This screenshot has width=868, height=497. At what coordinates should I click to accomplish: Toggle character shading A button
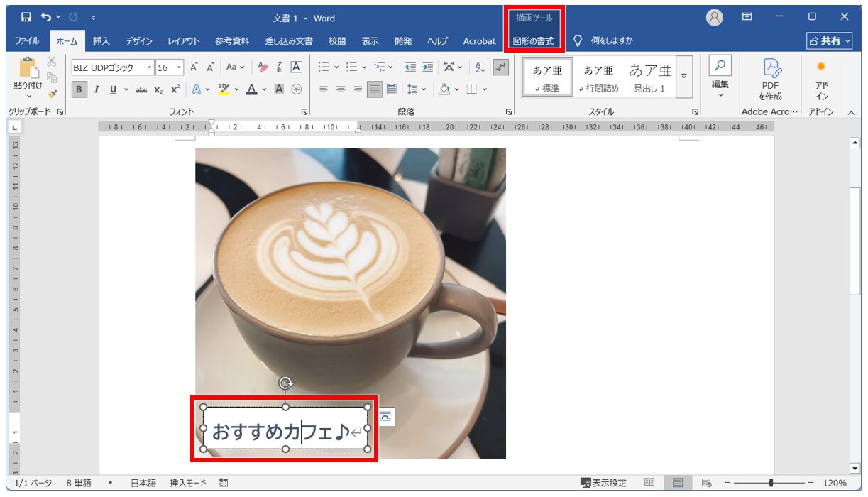280,89
